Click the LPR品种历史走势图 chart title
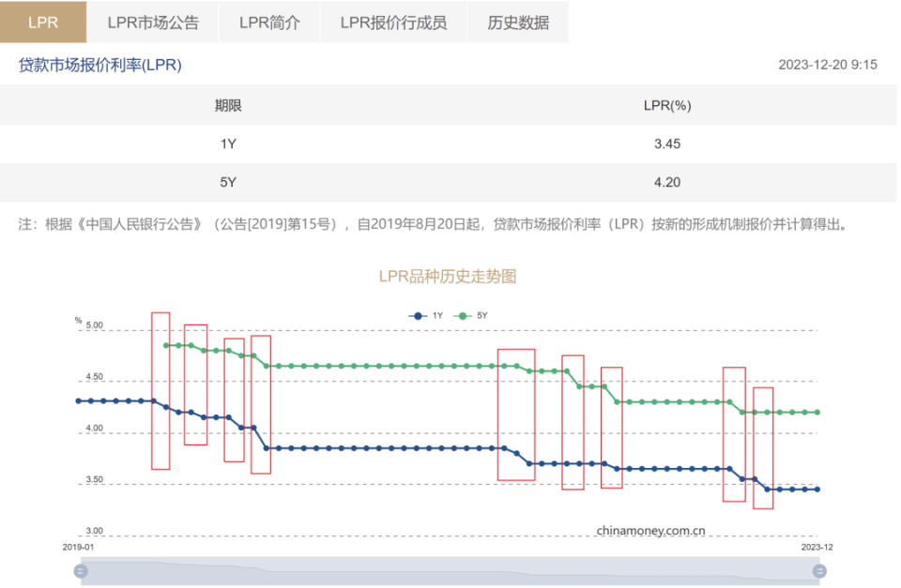901x588 pixels. (x=448, y=277)
